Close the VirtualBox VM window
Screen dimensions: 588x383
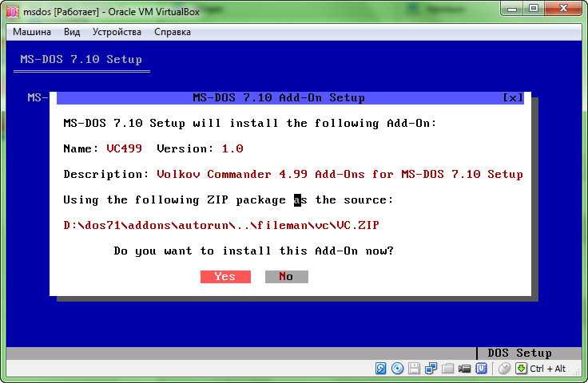pos(563,9)
